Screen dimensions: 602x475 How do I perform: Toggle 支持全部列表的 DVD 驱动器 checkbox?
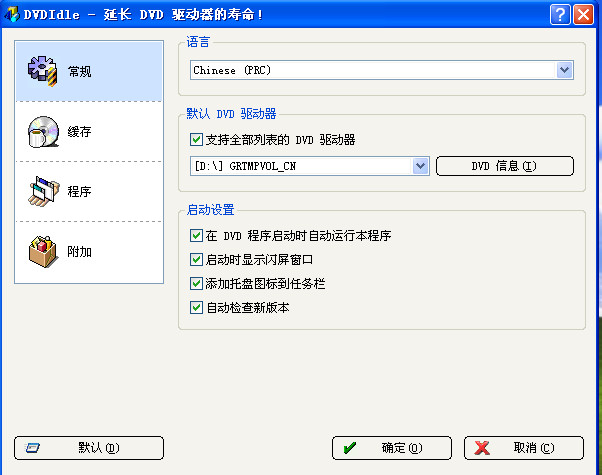click(x=196, y=139)
